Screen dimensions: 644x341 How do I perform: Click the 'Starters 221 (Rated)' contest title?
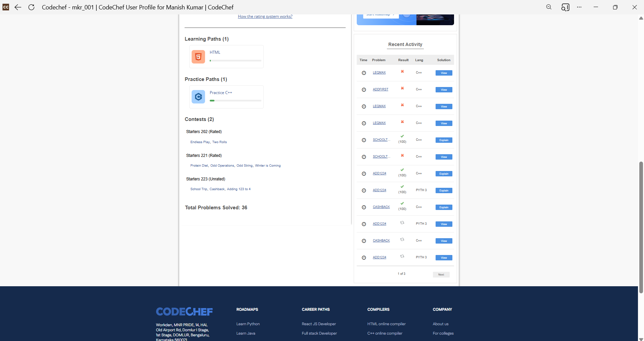[x=204, y=156]
